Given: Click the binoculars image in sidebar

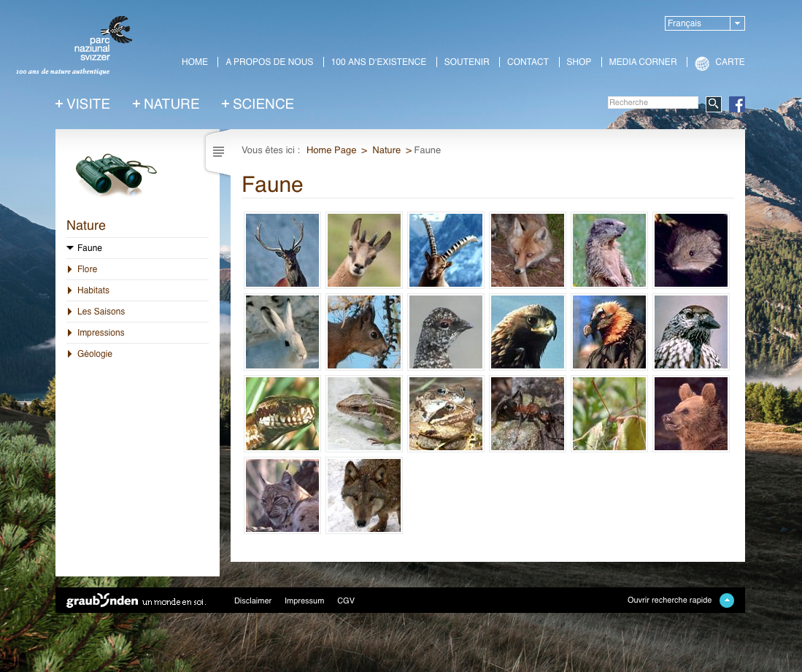Looking at the screenshot, I should [x=115, y=174].
